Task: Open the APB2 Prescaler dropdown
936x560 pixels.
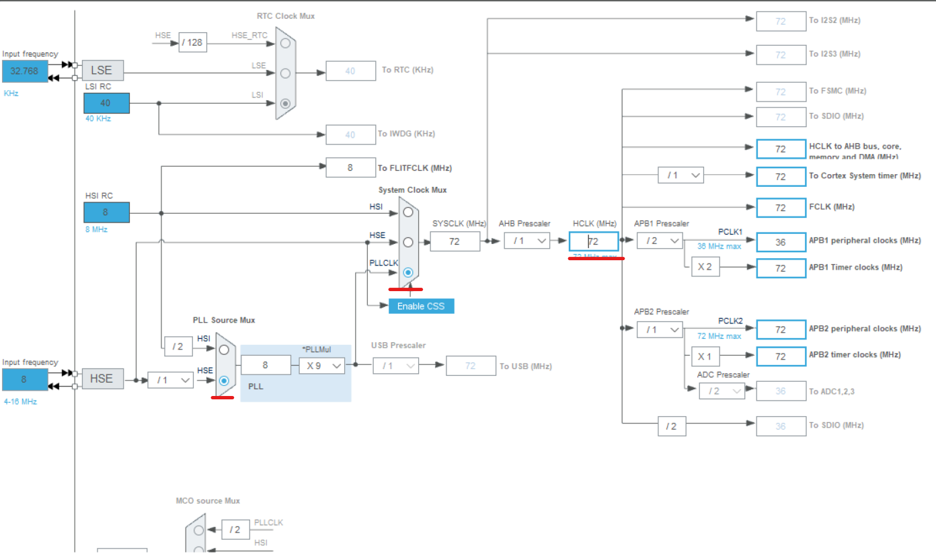Action: (x=660, y=329)
